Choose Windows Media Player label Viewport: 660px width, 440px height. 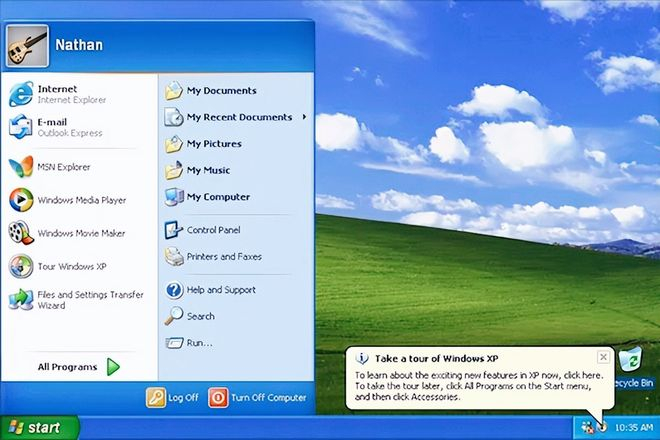pos(82,200)
